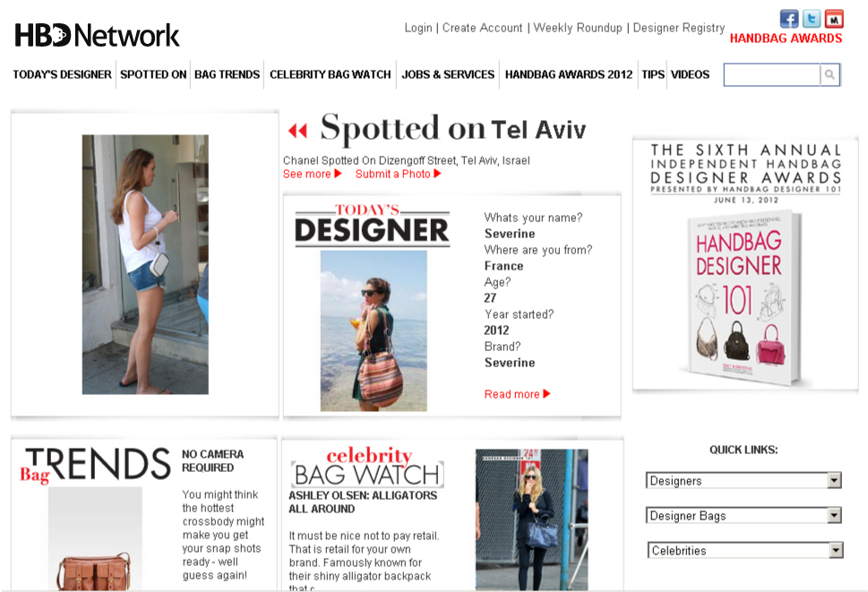Go to Bag Trends menu item
The image size is (868, 592).
tap(227, 74)
